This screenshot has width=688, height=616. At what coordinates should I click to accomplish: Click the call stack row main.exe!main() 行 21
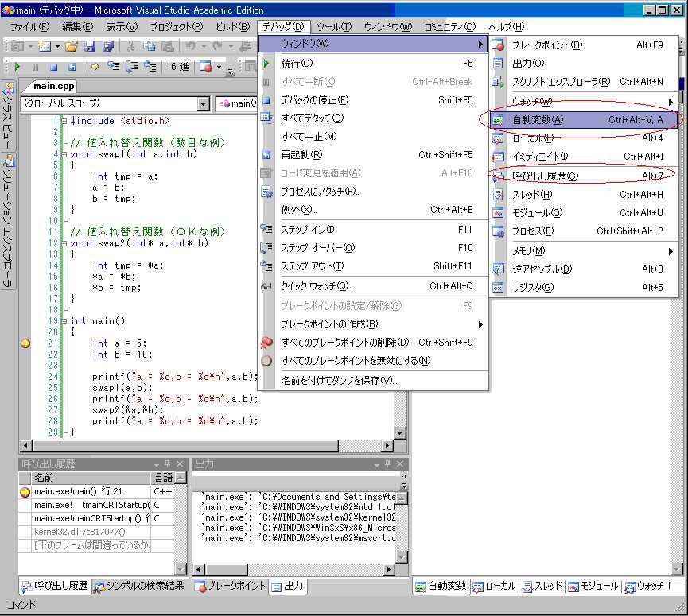(96, 491)
